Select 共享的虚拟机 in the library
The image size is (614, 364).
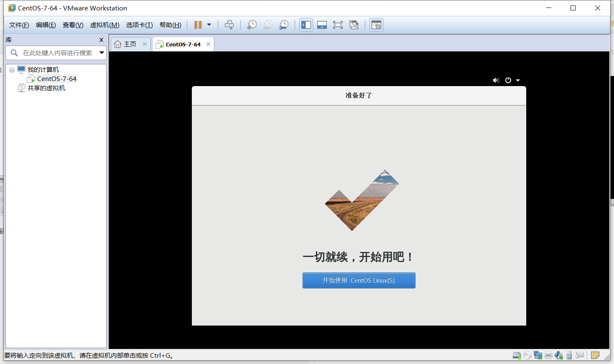[46, 88]
